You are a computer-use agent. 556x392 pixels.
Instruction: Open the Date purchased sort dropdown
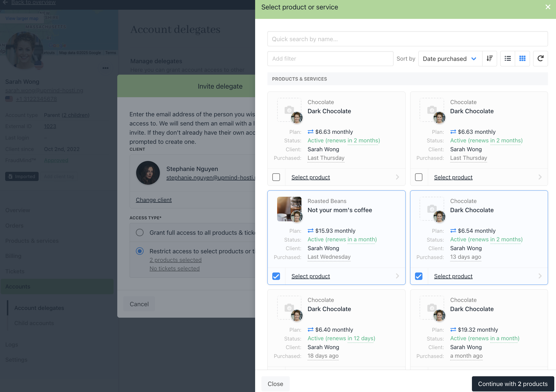click(x=450, y=59)
